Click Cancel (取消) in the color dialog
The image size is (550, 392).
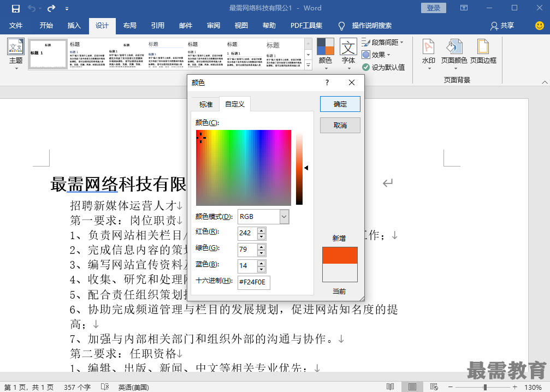click(340, 125)
